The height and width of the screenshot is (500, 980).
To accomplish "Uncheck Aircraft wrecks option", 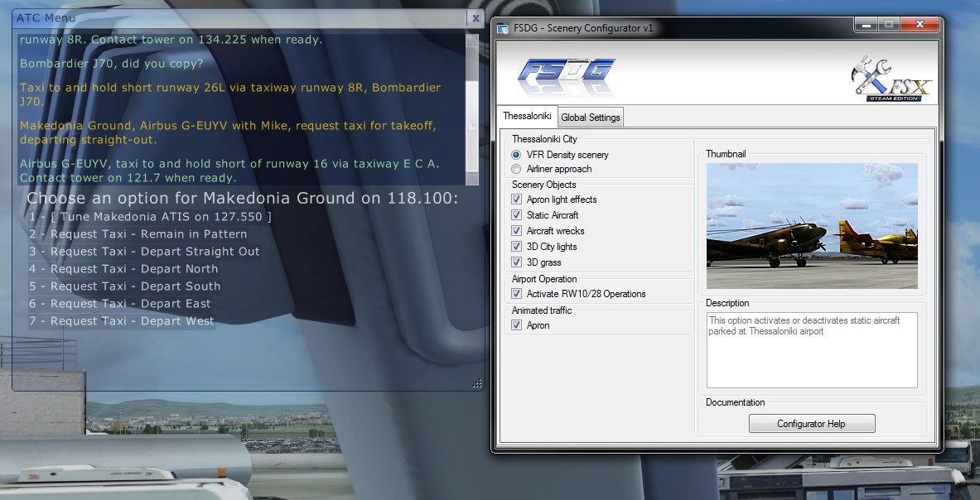I will (517, 231).
